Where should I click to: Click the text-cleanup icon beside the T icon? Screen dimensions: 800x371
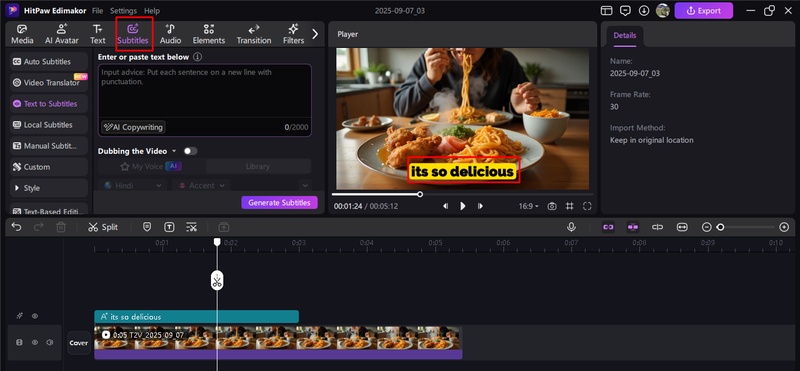[x=191, y=227]
